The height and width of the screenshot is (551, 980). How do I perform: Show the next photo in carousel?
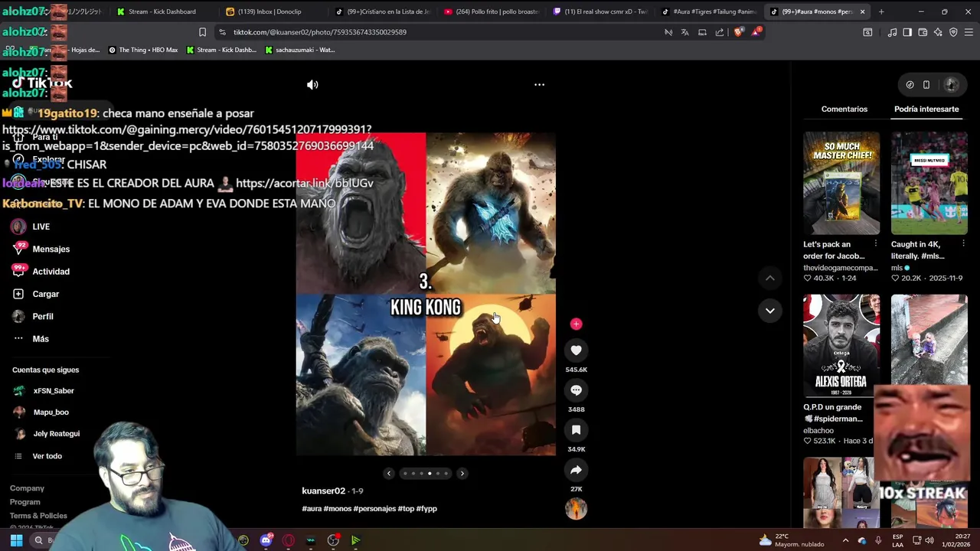click(x=462, y=474)
